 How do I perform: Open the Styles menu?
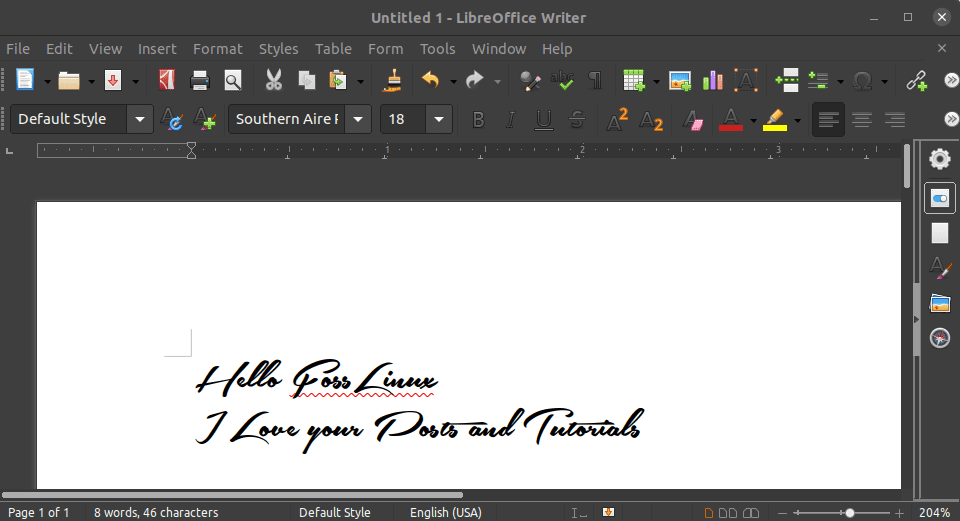[279, 49]
